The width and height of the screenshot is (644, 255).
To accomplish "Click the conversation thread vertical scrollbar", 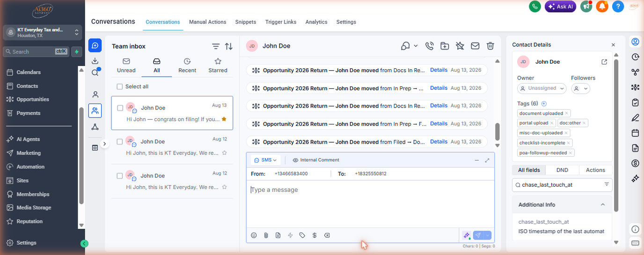I will pos(498,132).
